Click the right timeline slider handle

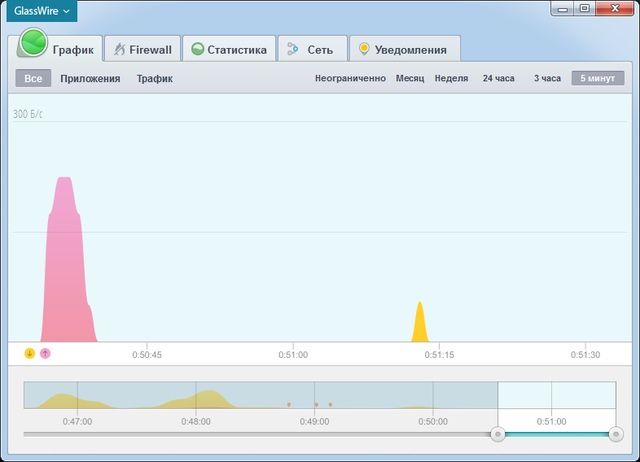click(x=615, y=434)
